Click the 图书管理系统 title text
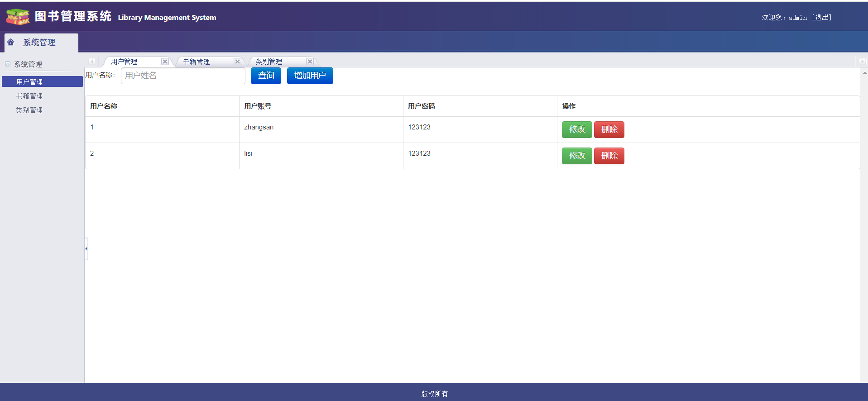This screenshot has width=868, height=401. pos(73,16)
